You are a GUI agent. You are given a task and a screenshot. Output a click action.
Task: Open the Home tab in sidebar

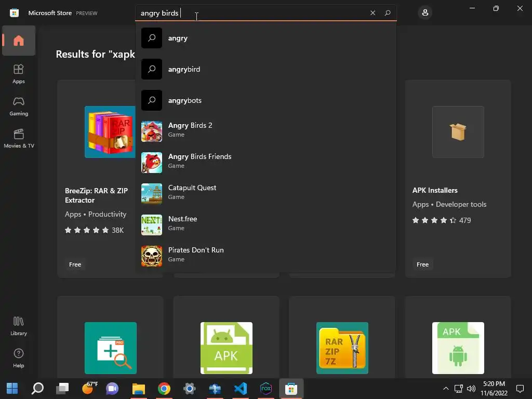pyautogui.click(x=19, y=41)
